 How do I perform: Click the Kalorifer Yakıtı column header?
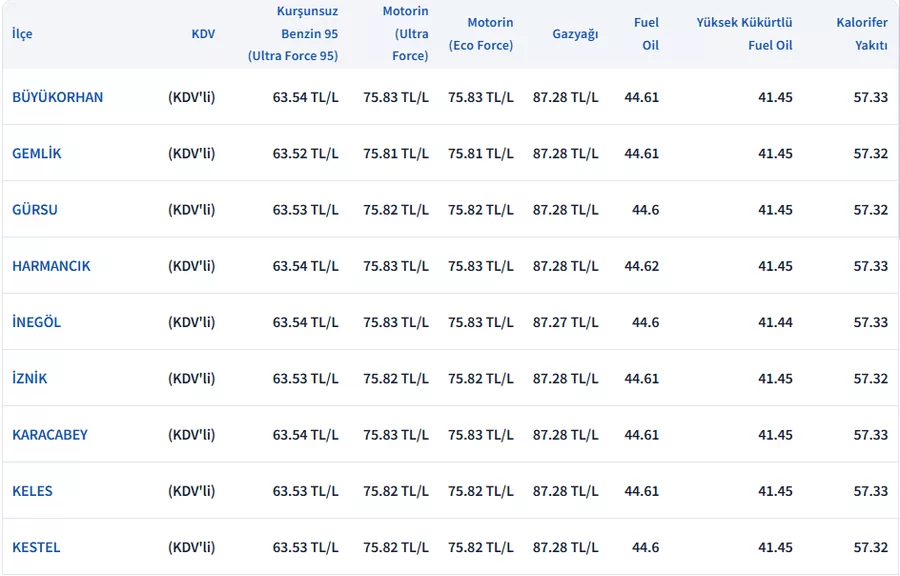tap(862, 34)
